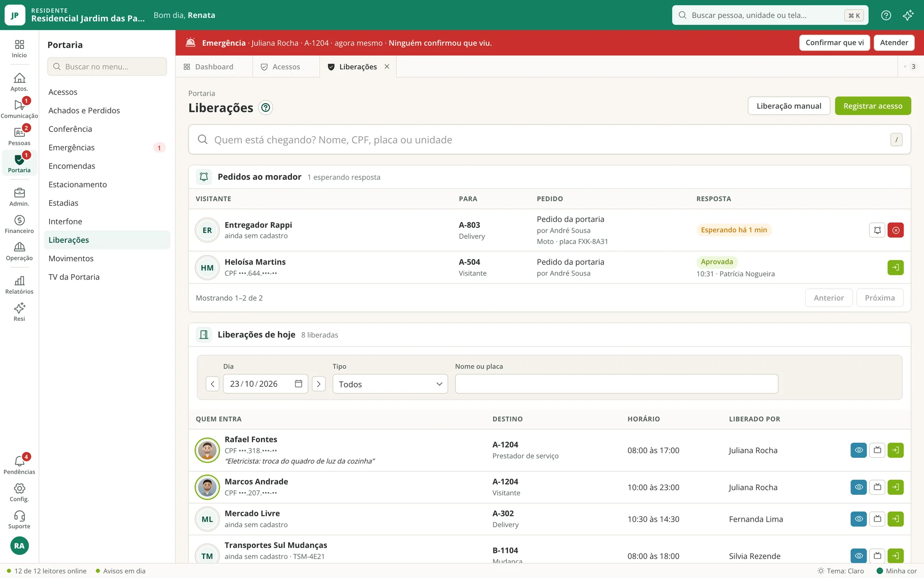Image resolution: width=924 pixels, height=578 pixels.
Task: Open Pendências notifications icon
Action: tap(19, 466)
